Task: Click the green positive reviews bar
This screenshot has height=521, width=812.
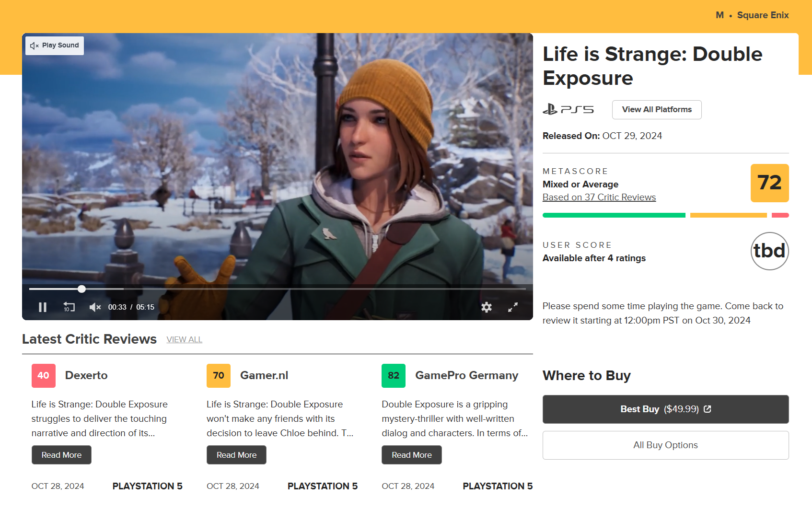Action: [614, 215]
